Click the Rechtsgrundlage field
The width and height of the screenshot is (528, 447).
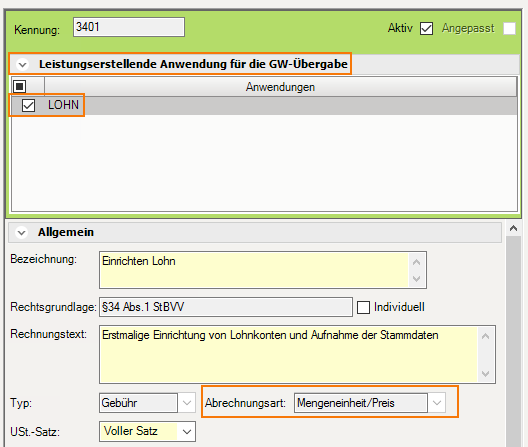pyautogui.click(x=226, y=307)
